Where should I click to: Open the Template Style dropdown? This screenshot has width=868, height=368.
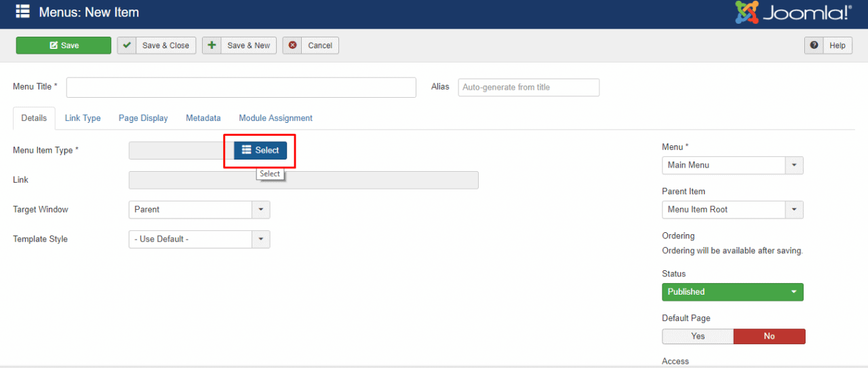199,240
